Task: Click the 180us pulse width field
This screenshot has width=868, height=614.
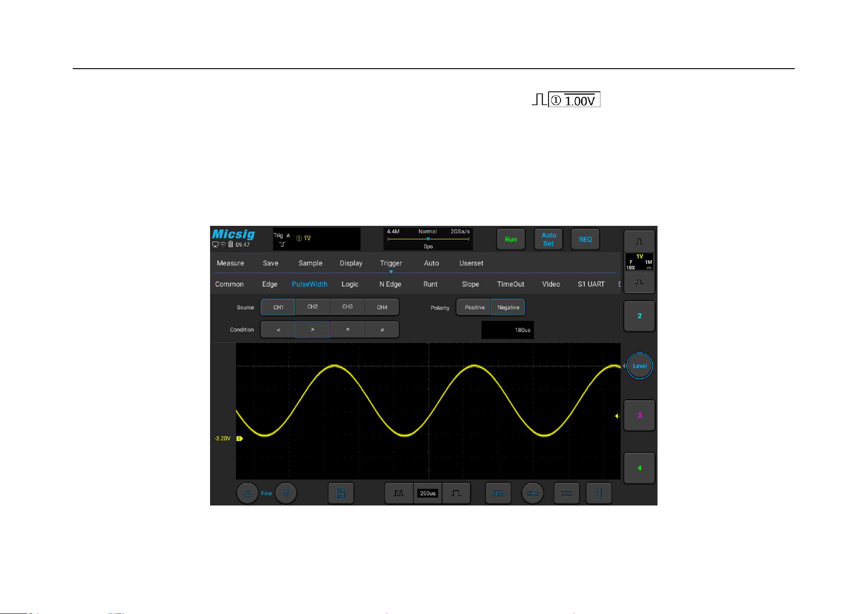Action: pos(508,330)
